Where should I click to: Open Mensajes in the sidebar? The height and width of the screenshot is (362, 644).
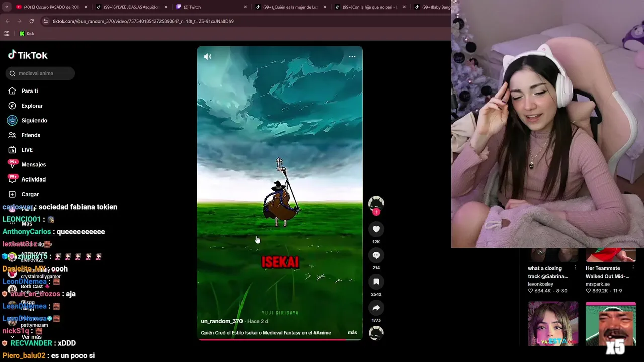click(33, 164)
